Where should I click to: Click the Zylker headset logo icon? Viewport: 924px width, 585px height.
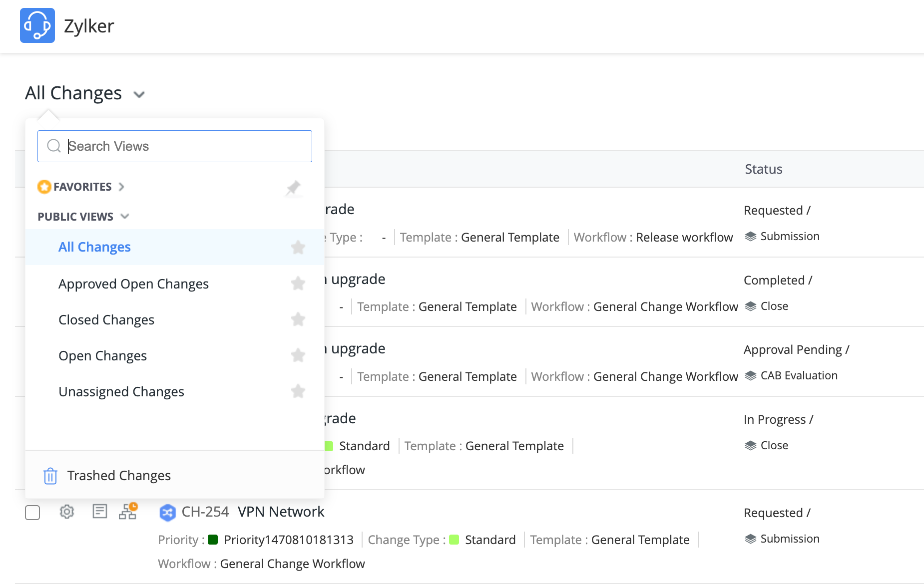(x=37, y=25)
